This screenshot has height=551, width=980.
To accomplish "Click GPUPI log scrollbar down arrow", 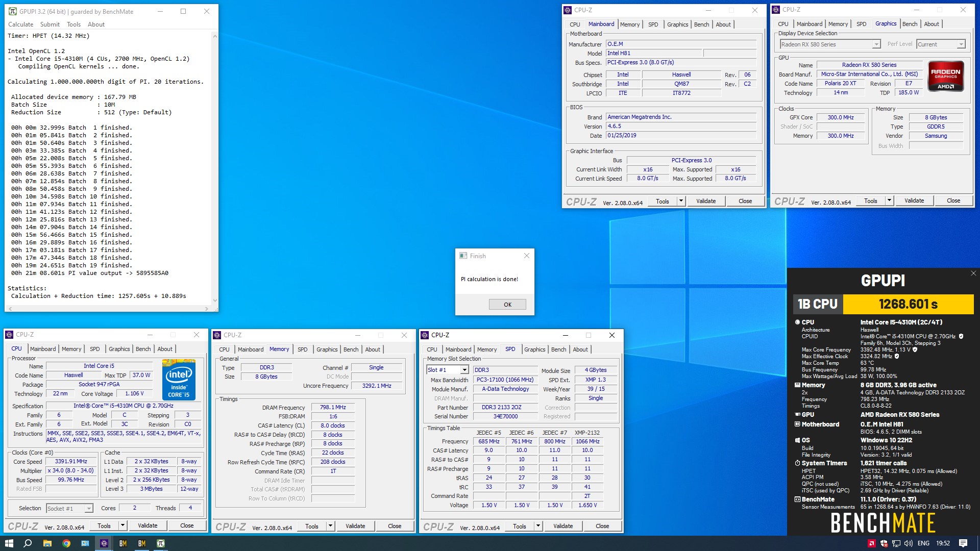I will click(x=215, y=300).
